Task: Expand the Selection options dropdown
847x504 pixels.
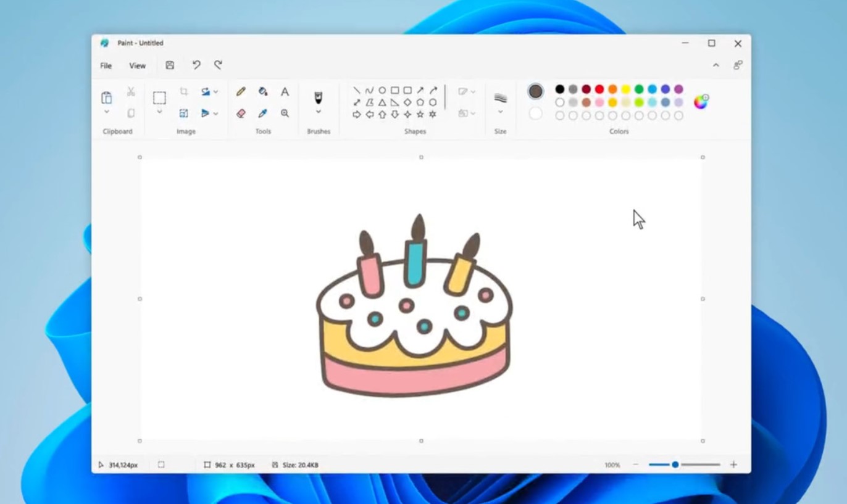Action: (159, 112)
